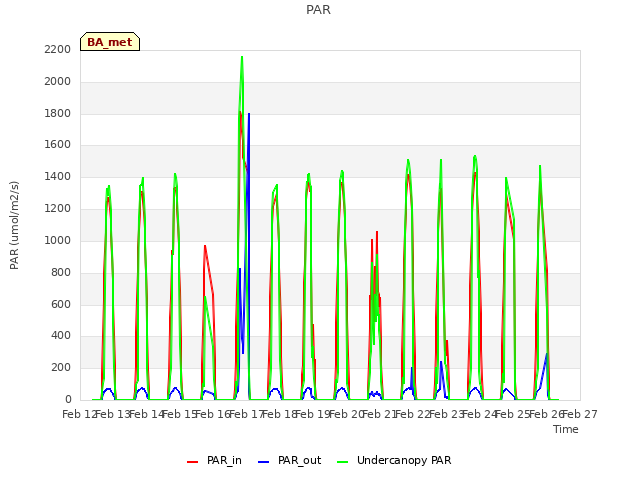The width and height of the screenshot is (640, 480).
Task: Click the 2000 y-axis tick label
Action: pos(58,81)
